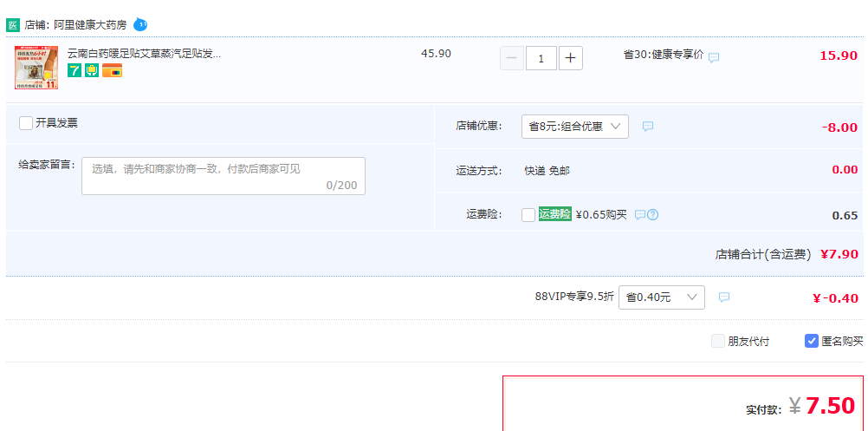Click shop total ¥7.90
The height and width of the screenshot is (431, 868).
pyautogui.click(x=839, y=254)
